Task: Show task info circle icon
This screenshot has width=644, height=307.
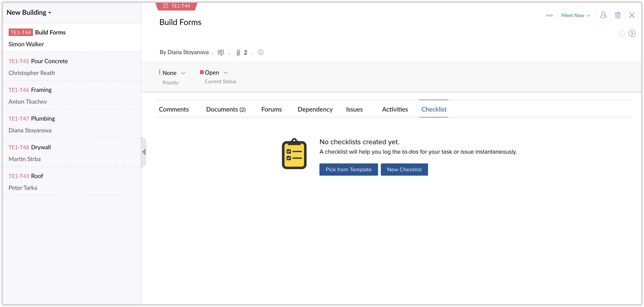Action: pyautogui.click(x=261, y=53)
